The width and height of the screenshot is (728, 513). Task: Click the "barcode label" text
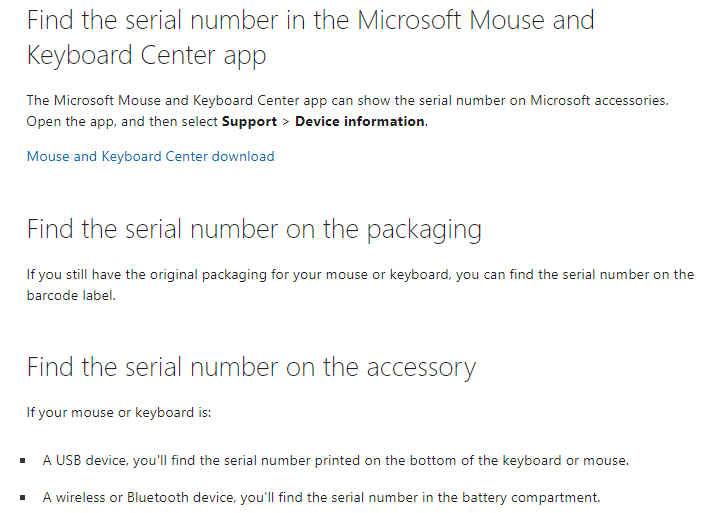pyautogui.click(x=73, y=296)
